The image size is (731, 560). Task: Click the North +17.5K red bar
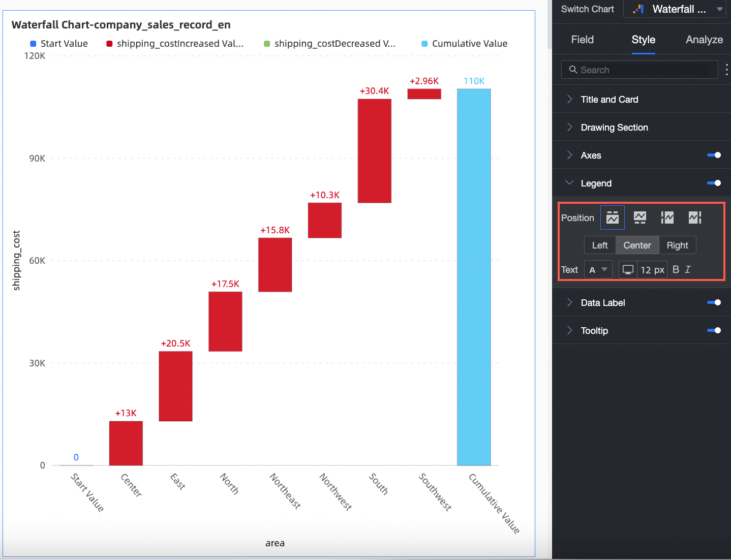(x=225, y=321)
